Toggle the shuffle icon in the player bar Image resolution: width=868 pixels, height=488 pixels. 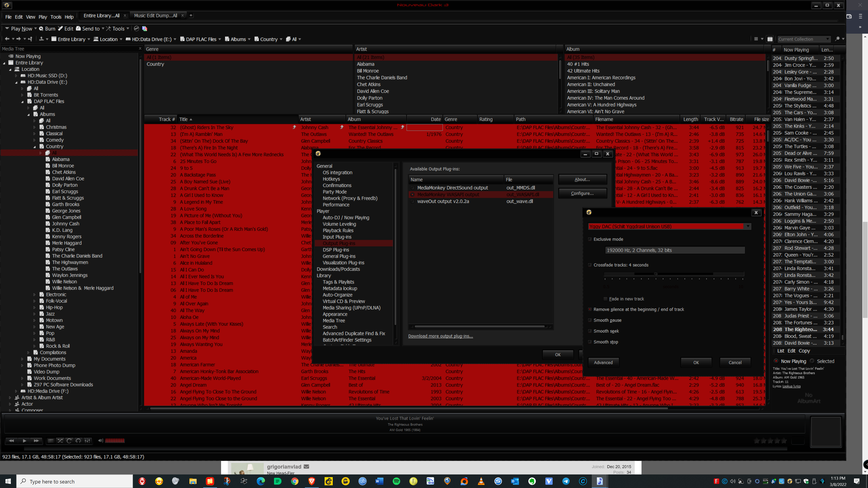click(60, 441)
